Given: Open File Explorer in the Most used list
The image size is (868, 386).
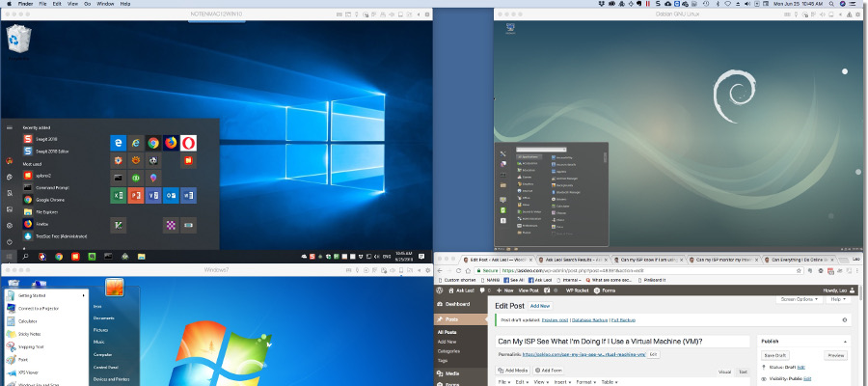Looking at the screenshot, I should [x=41, y=212].
